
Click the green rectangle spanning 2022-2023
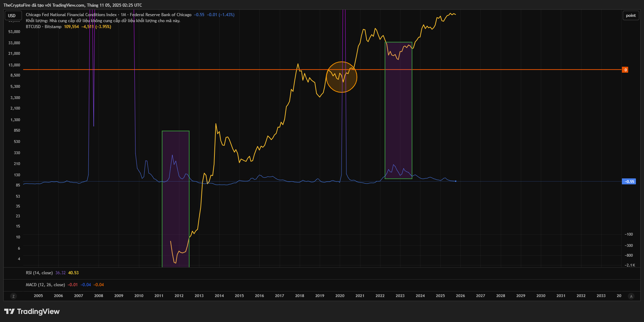coord(398,111)
